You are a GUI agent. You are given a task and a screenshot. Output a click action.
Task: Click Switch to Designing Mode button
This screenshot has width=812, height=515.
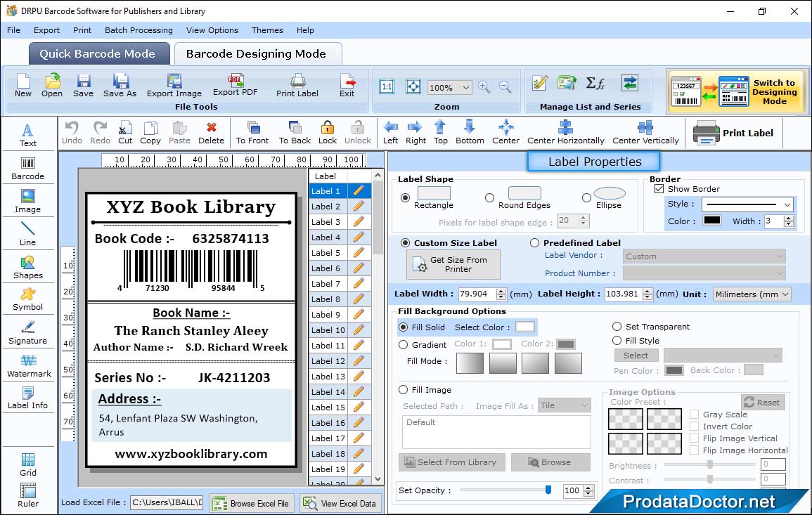pyautogui.click(x=736, y=91)
